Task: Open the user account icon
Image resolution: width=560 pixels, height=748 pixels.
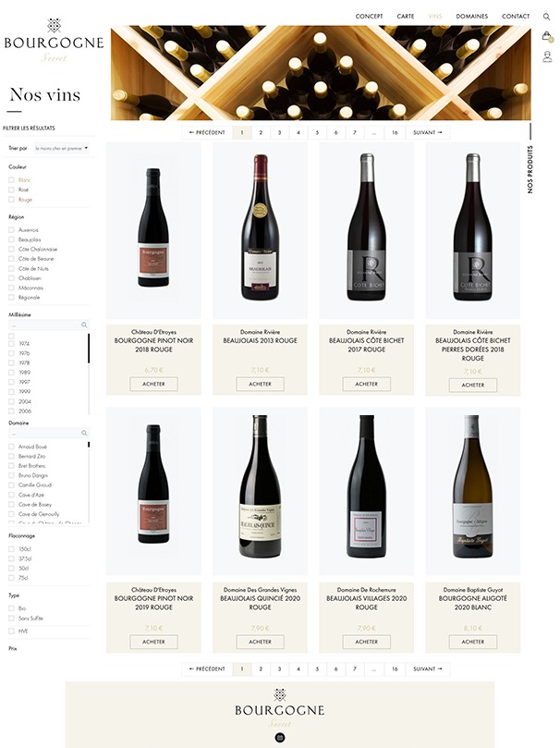Action: [x=547, y=56]
